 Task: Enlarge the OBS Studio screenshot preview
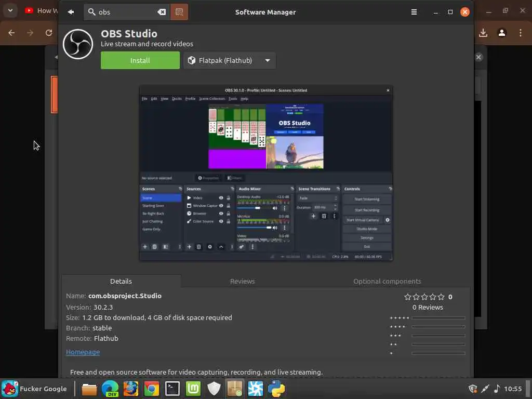(266, 173)
